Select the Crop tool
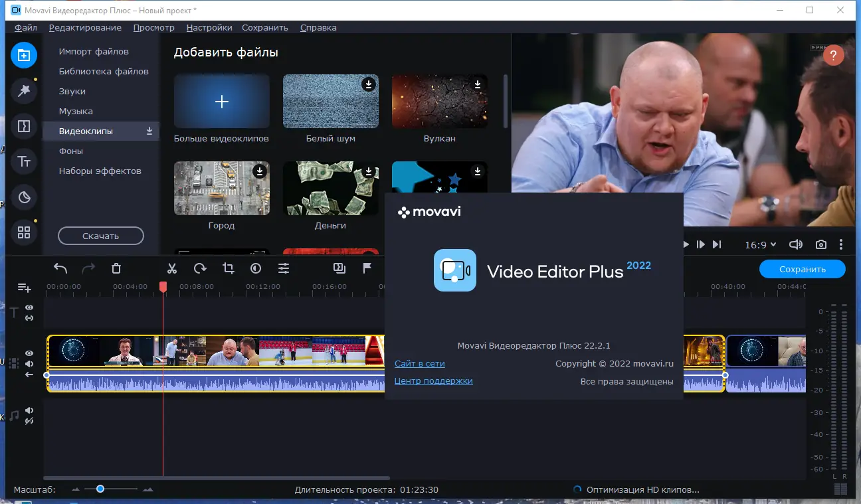The width and height of the screenshot is (861, 504). (228, 268)
